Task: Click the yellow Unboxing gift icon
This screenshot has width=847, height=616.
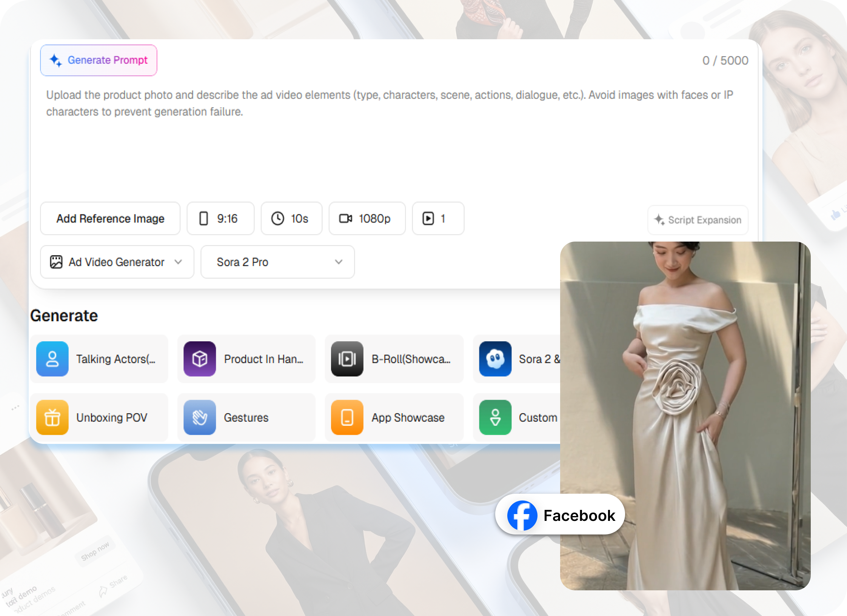Action: point(52,417)
